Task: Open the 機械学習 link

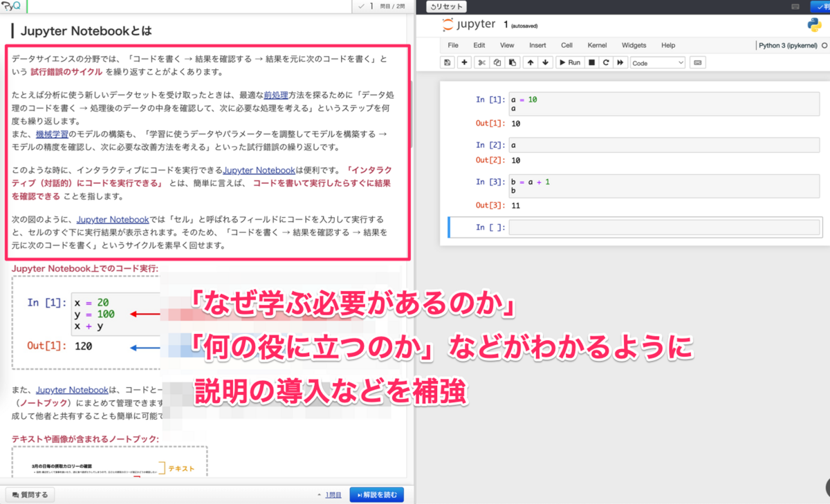Action: (52, 134)
